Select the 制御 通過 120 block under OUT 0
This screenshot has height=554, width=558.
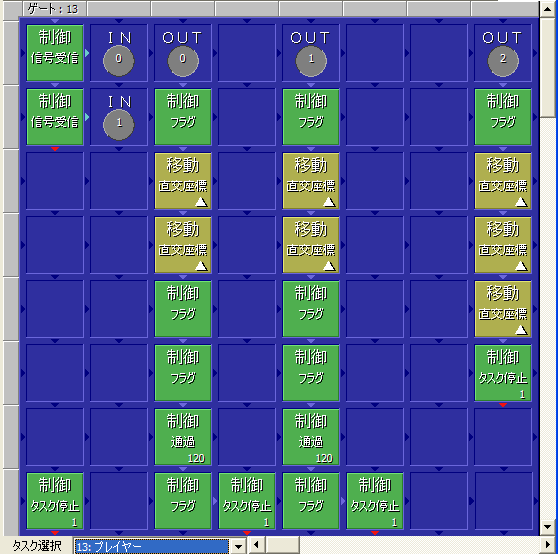183,437
